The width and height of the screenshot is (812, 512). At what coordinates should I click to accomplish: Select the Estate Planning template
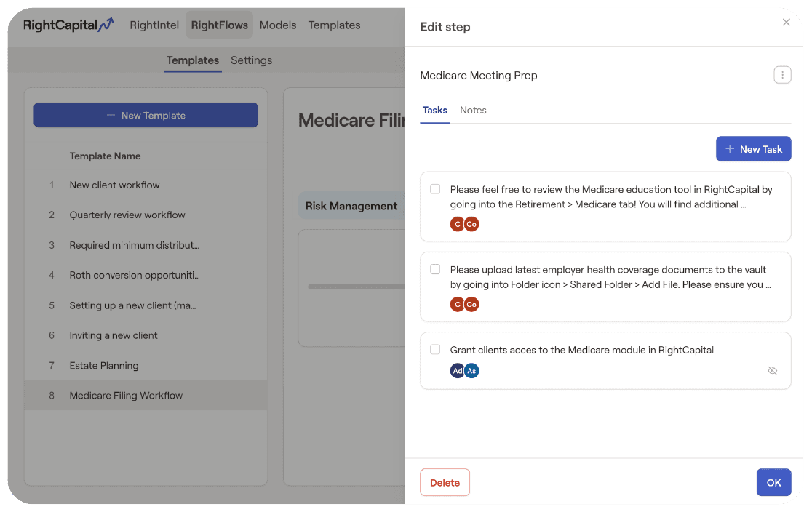(x=146, y=366)
